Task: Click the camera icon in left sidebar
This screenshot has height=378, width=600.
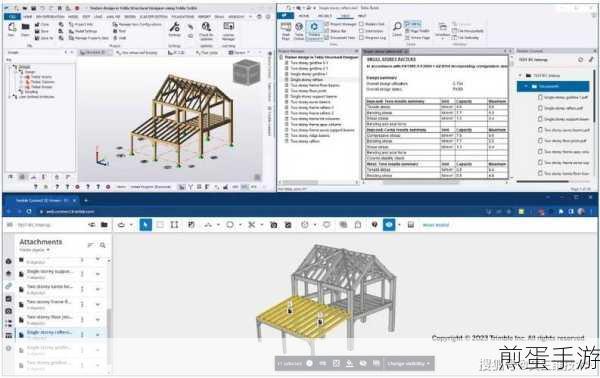Action: [x=8, y=311]
